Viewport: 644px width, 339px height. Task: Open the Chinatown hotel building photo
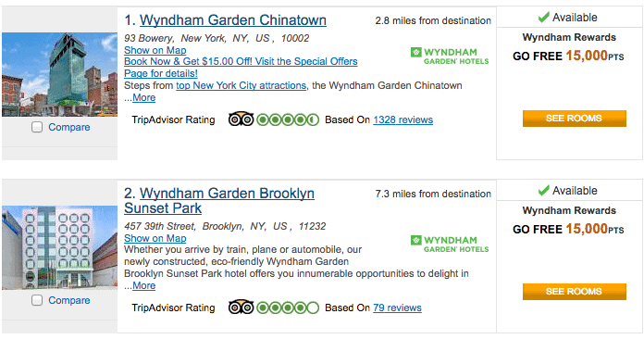click(x=59, y=74)
